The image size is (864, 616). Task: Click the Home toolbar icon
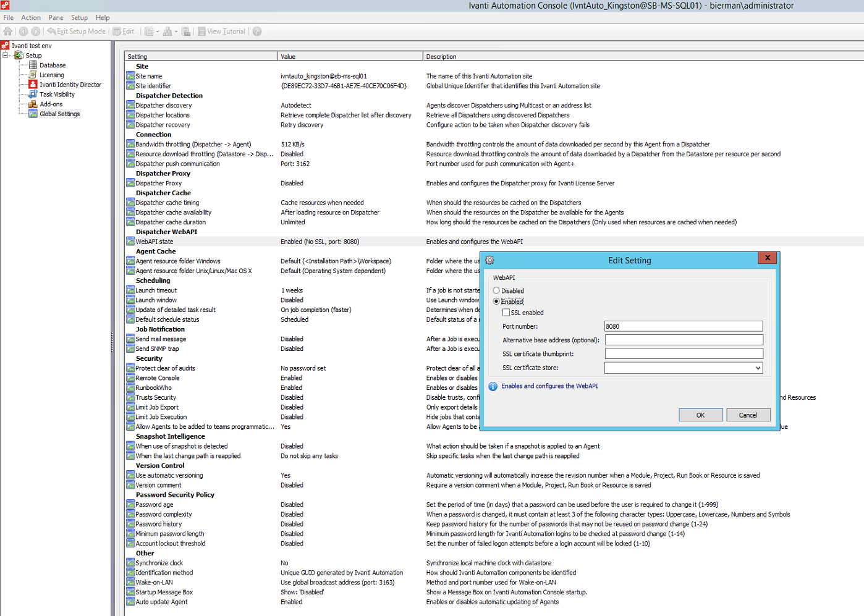click(x=8, y=32)
